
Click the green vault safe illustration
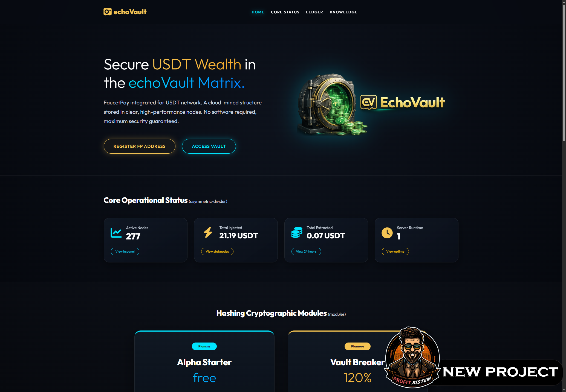click(x=332, y=105)
